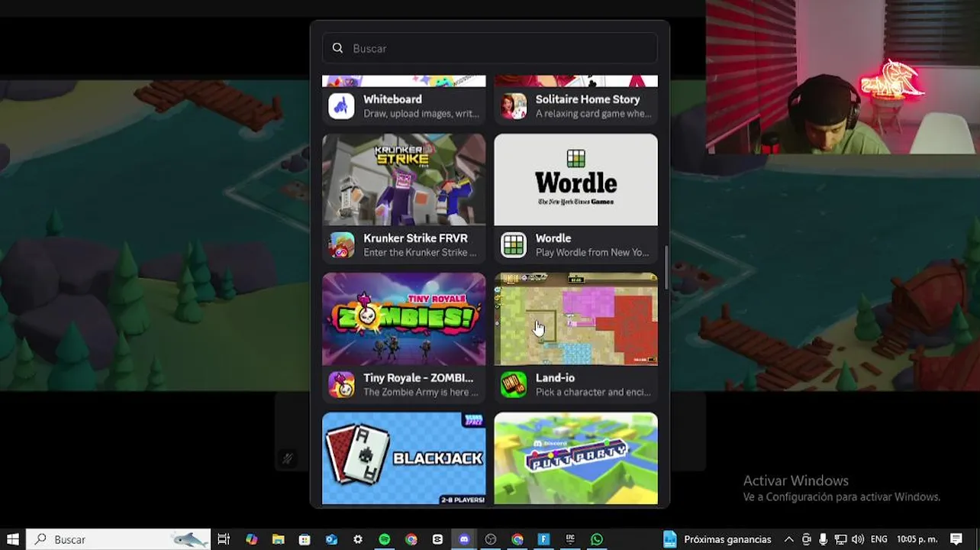This screenshot has width=980, height=550.
Task: Click the Buscar search field in activities panel
Action: pyautogui.click(x=490, y=48)
